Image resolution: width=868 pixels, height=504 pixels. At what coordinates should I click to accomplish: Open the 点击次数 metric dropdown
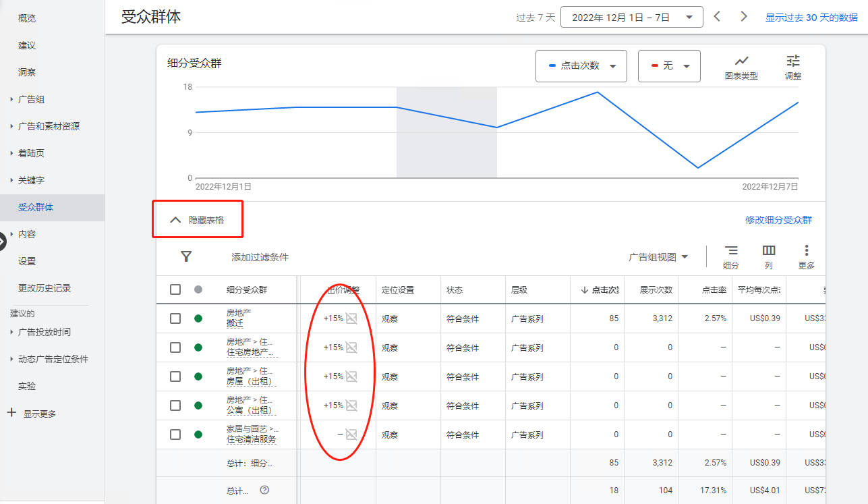pyautogui.click(x=581, y=66)
